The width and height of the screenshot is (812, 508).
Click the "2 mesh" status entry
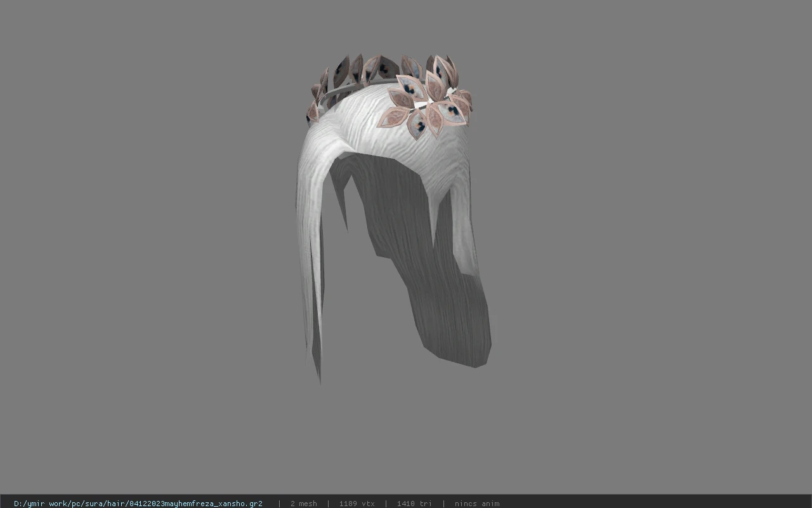(303, 504)
